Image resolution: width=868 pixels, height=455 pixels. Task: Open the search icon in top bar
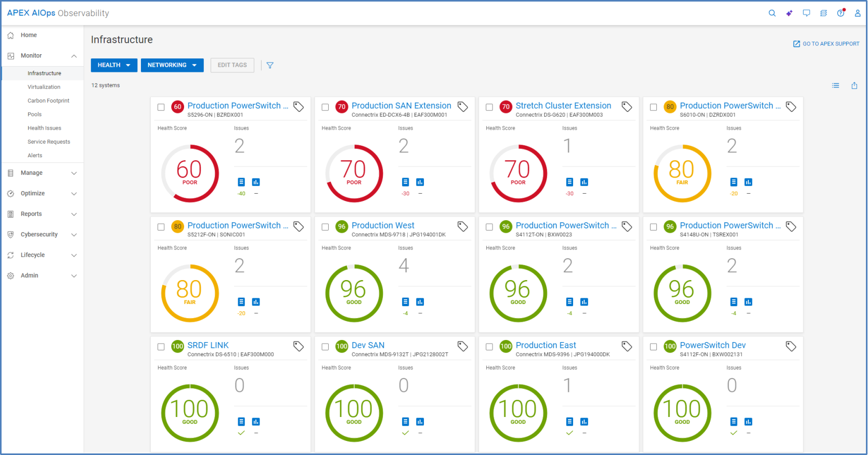(772, 13)
